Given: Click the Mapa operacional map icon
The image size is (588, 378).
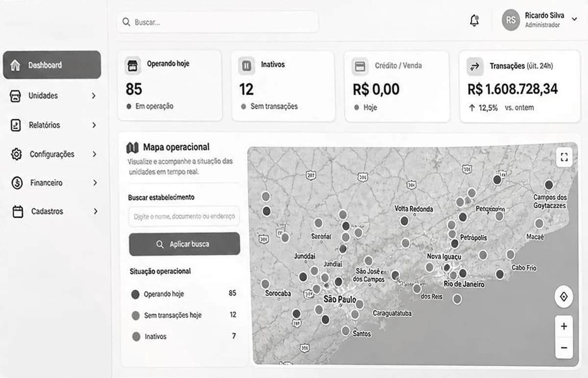Looking at the screenshot, I should click(x=132, y=147).
